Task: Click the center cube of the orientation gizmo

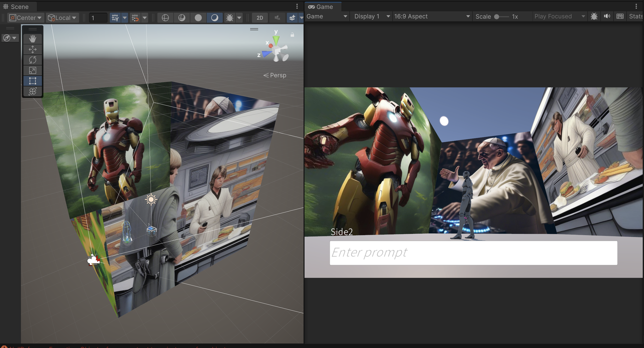Action: (x=277, y=51)
